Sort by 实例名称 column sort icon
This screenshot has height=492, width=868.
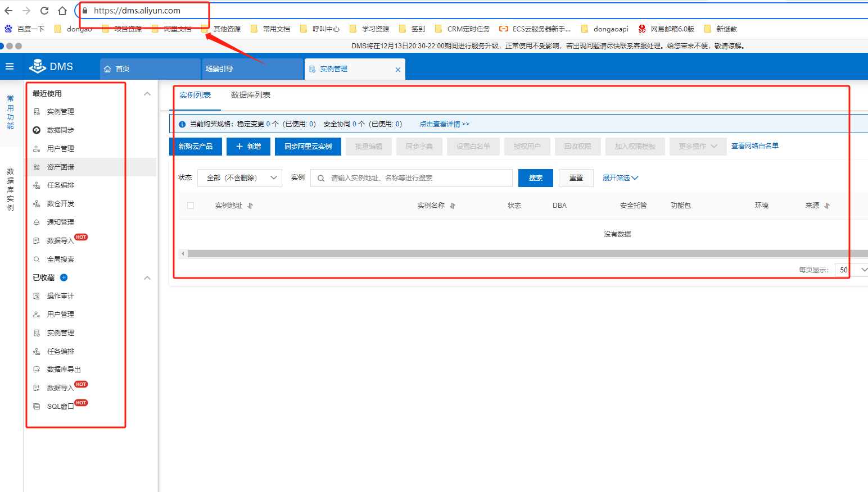(x=453, y=206)
